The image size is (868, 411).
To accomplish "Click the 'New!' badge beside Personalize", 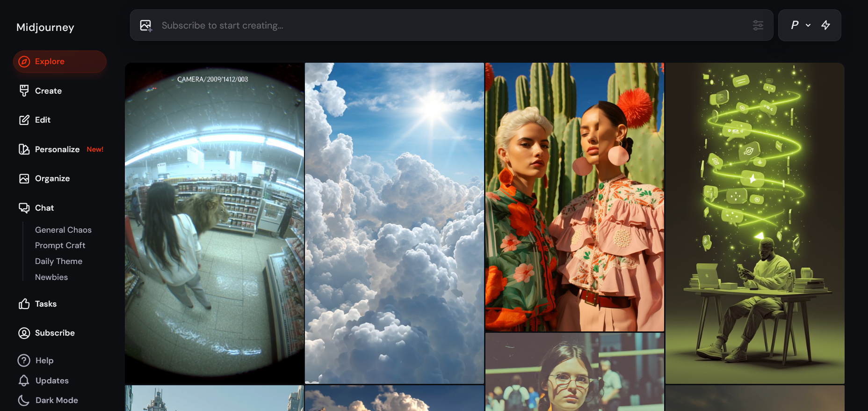I will (95, 149).
